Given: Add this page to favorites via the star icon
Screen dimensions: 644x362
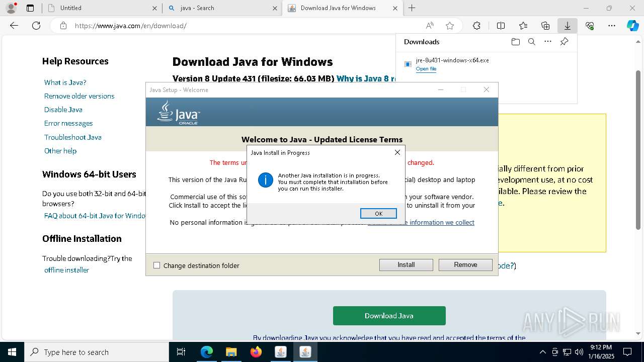Looking at the screenshot, I should tap(450, 26).
